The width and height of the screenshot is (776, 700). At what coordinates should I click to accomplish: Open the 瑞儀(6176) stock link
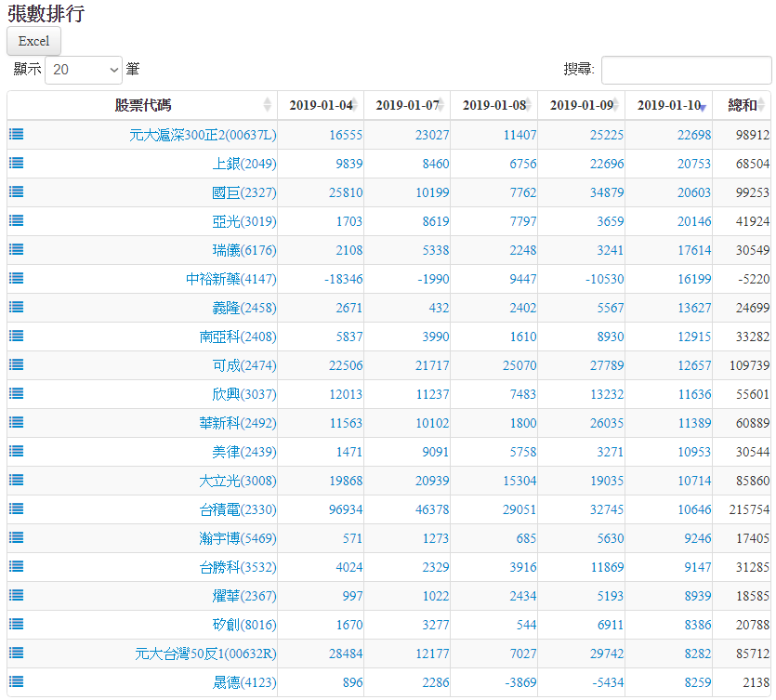pos(243,250)
